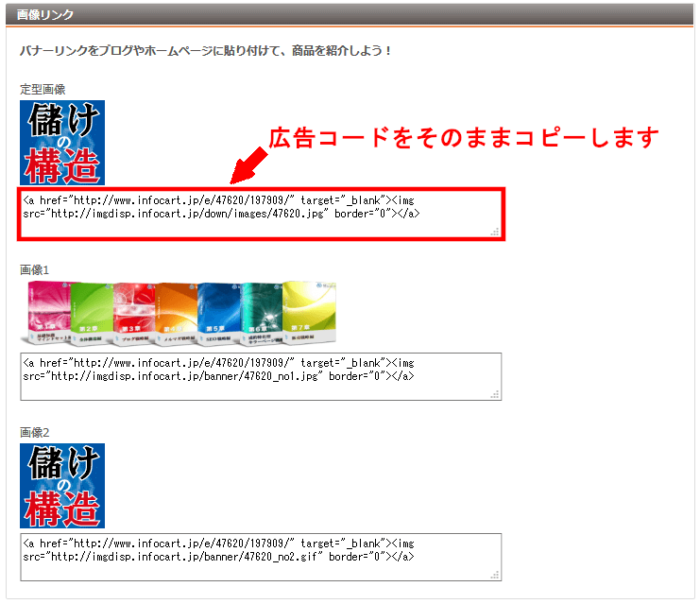Click the 画像1 colorful boxes banner image
Screen dimensions: 700x604
[179, 314]
